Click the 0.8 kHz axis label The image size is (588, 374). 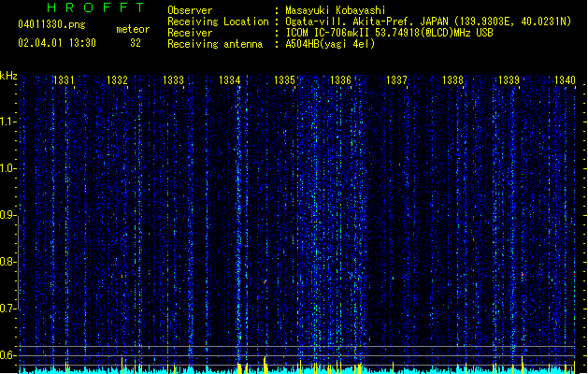(x=7, y=262)
